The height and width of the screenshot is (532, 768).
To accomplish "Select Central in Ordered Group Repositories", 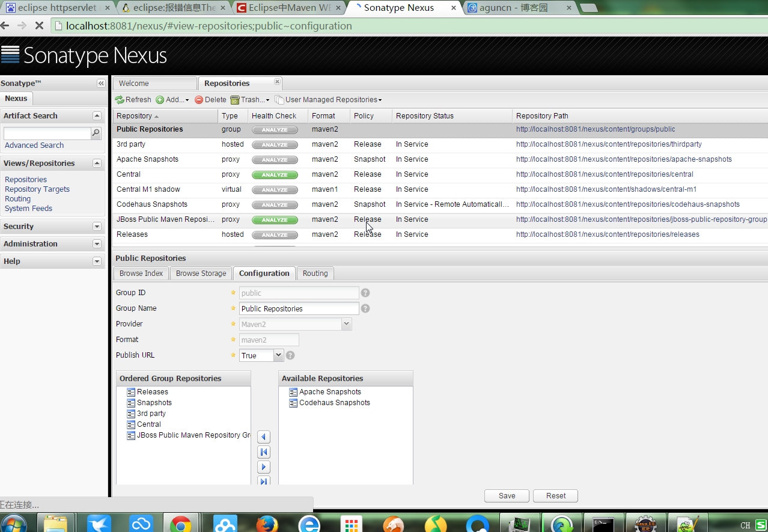I will point(149,424).
